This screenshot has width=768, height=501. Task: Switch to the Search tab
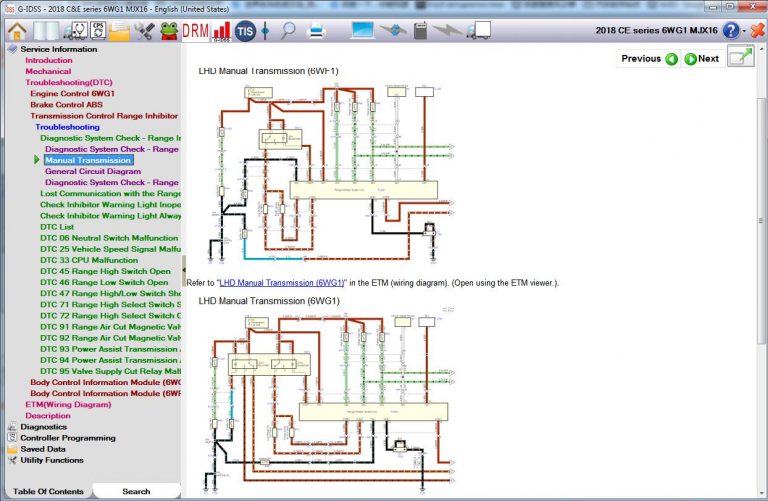(136, 491)
